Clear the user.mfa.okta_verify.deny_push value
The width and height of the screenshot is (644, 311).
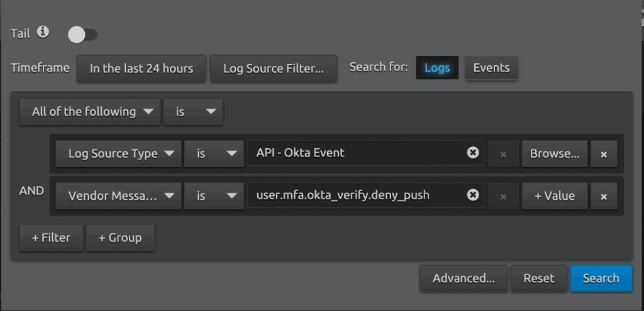[x=473, y=195]
